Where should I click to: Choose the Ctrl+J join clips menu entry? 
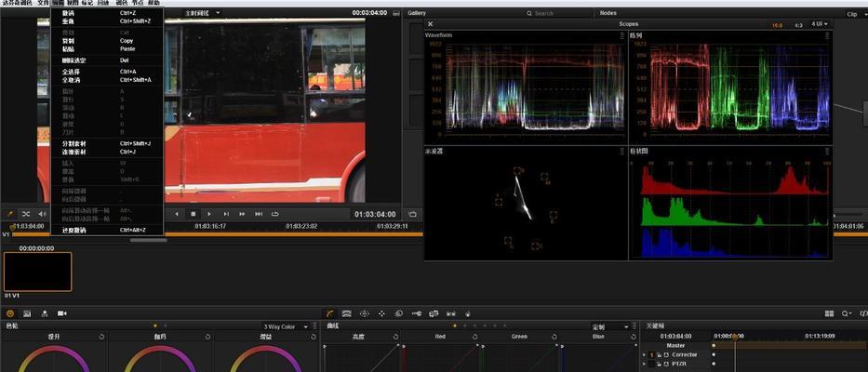click(x=107, y=152)
